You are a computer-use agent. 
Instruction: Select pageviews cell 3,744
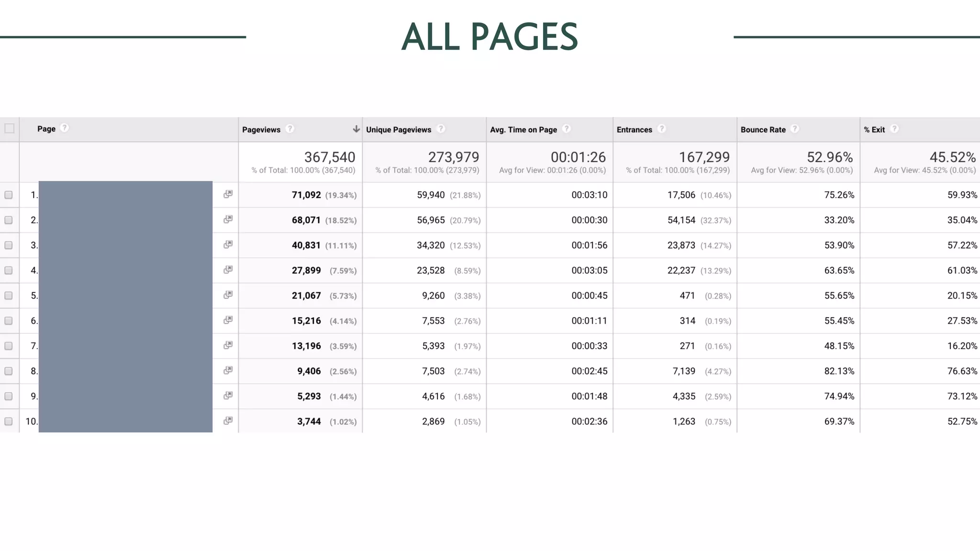[x=309, y=421]
